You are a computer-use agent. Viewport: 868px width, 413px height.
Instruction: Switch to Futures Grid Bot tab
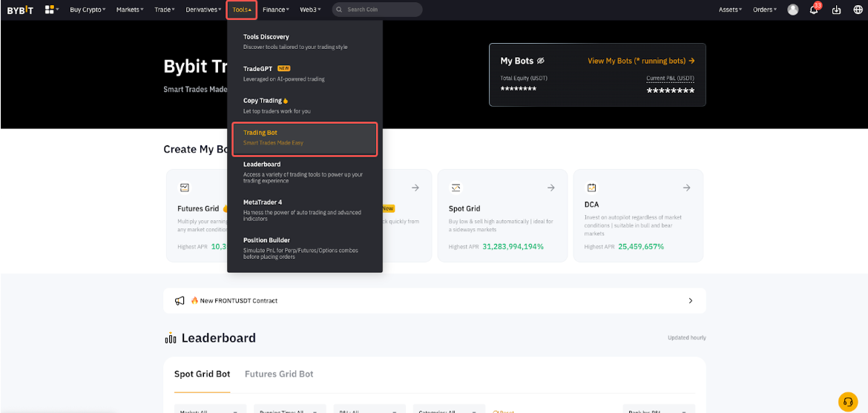[x=279, y=374]
